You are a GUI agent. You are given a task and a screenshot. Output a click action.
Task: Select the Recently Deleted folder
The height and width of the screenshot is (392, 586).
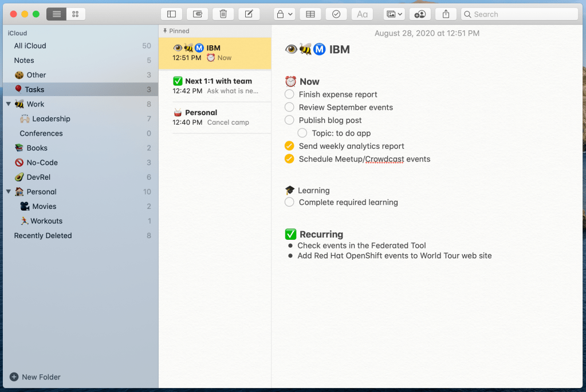43,236
